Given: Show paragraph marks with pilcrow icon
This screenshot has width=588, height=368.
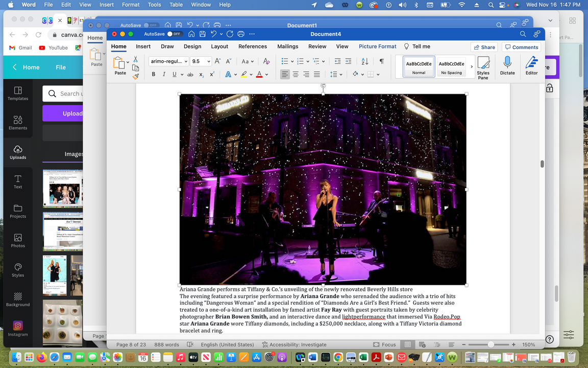Looking at the screenshot, I should pos(381,61).
